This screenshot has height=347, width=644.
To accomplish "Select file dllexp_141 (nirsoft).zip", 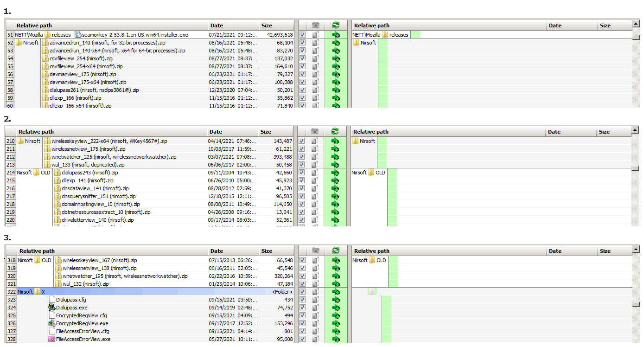I will pyautogui.click(x=87, y=180).
